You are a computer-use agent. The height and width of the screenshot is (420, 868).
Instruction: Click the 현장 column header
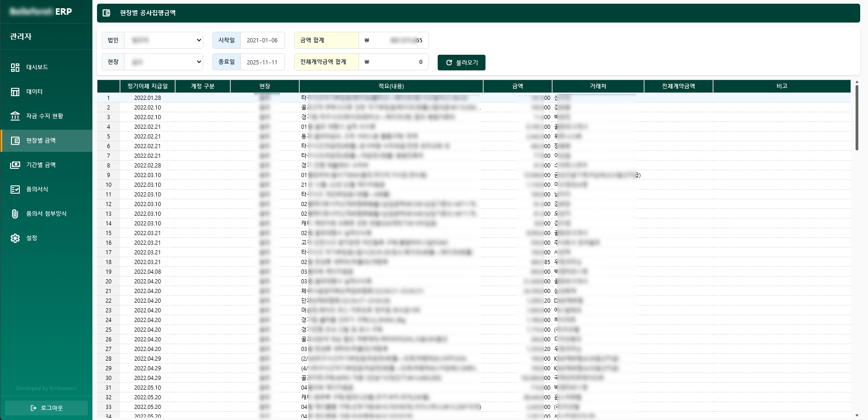pyautogui.click(x=265, y=86)
